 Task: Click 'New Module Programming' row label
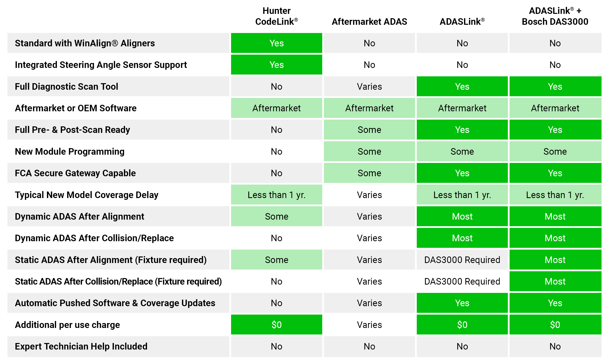pyautogui.click(x=70, y=152)
